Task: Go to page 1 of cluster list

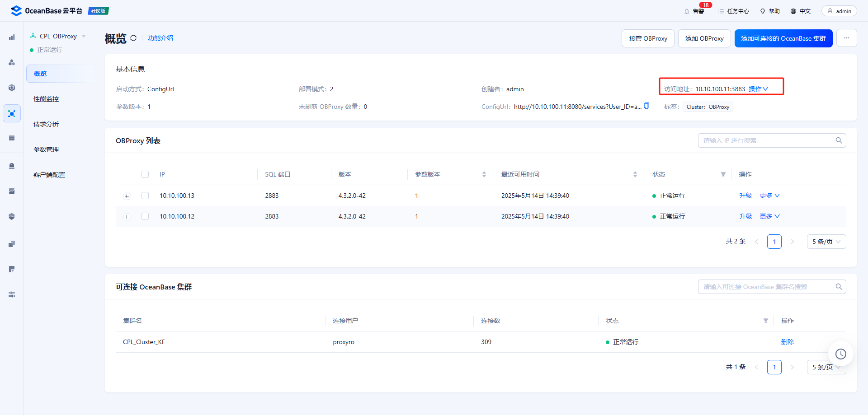Action: 774,367
